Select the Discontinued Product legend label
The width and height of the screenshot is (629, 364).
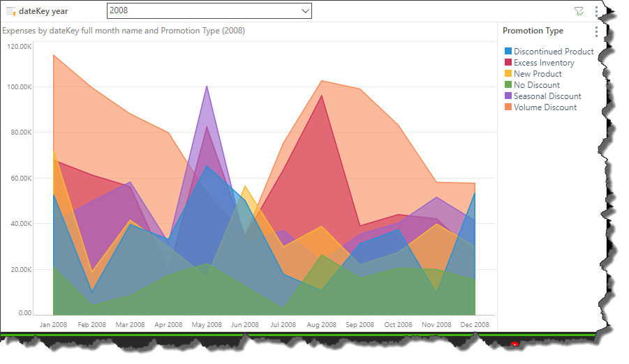[x=554, y=52]
